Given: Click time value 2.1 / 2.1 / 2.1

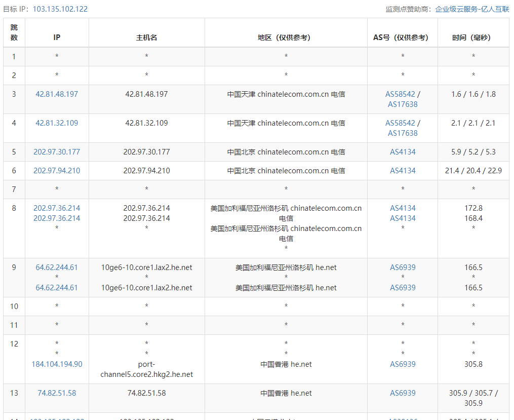Looking at the screenshot, I should [473, 123].
